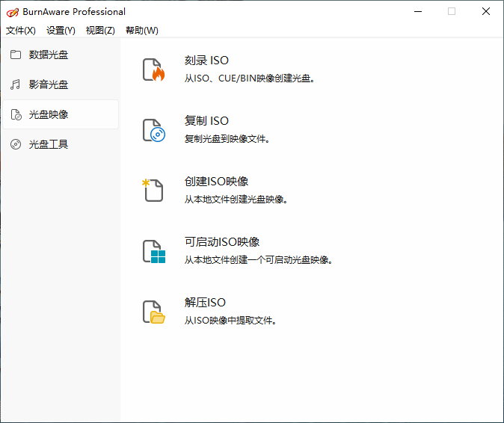Click the BurnAware app logo in title bar
The image size is (504, 423).
pos(13,12)
